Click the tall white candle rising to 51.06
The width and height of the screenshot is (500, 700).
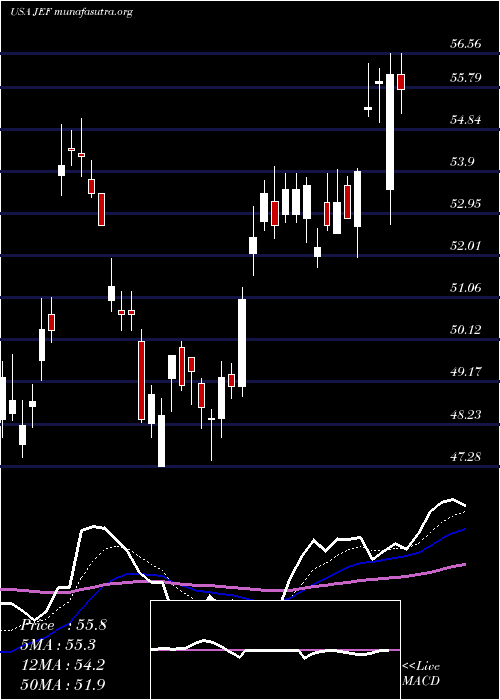coord(242,343)
